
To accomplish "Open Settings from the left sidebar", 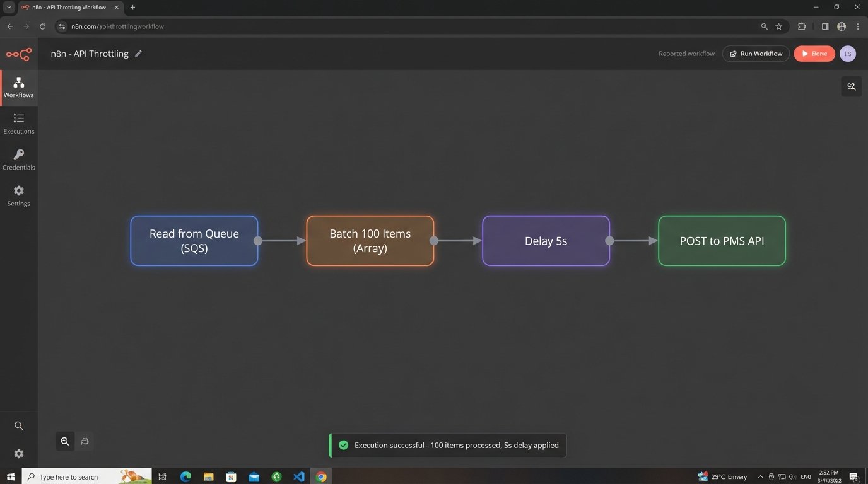I will pos(18,195).
